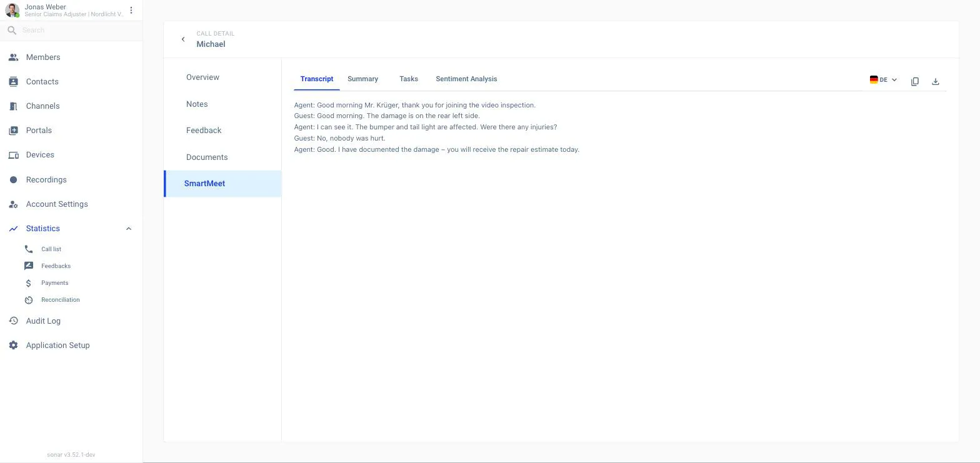Open the Audit Log label
This screenshot has height=463, width=980.
pos(43,321)
